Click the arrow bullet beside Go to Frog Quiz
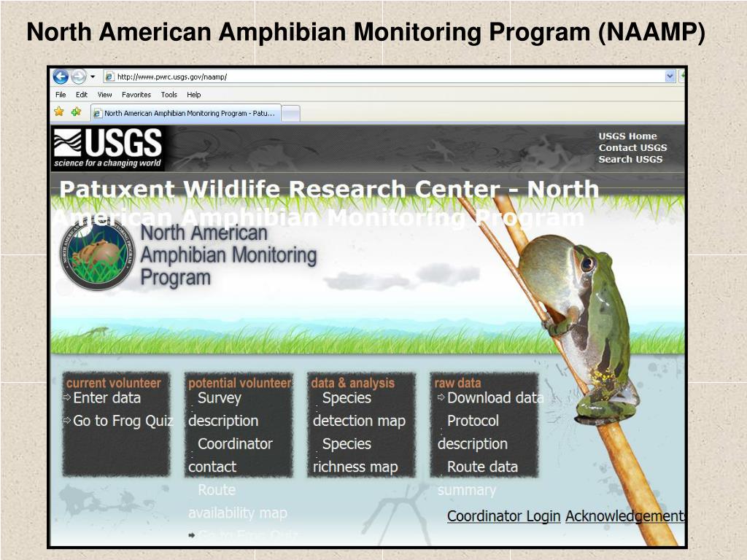 click(67, 420)
